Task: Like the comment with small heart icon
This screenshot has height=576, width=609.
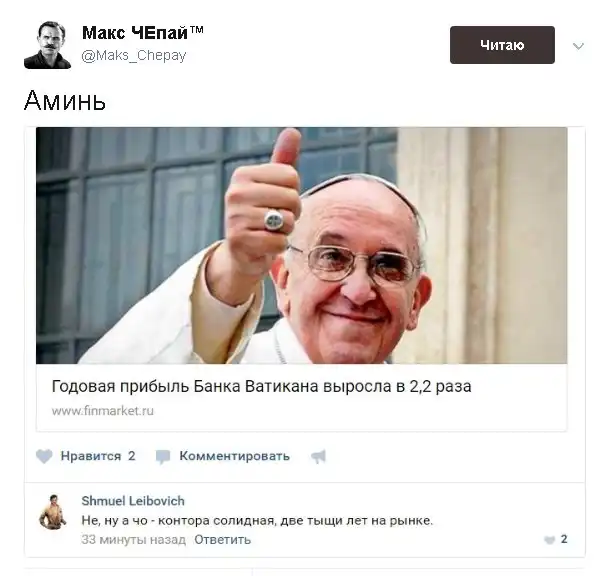Action: (549, 540)
